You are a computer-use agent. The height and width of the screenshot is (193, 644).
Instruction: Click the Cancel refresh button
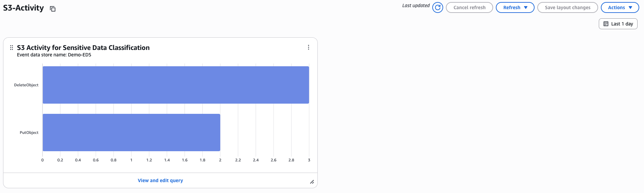coord(469,7)
